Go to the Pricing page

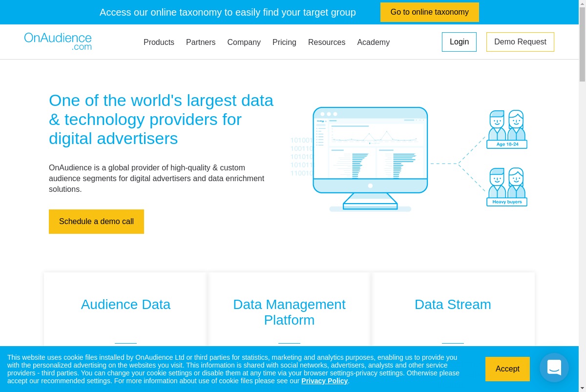point(284,42)
